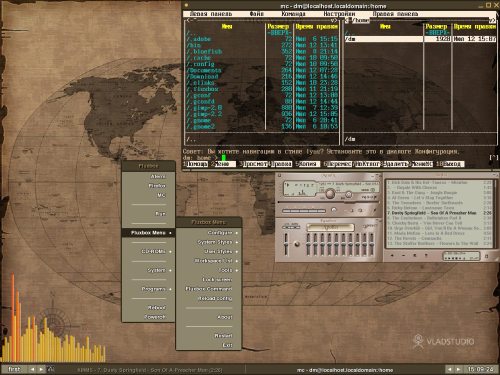Click next workspace arrow beside 'first'
This screenshot has height=375, width=500.
click(41, 369)
